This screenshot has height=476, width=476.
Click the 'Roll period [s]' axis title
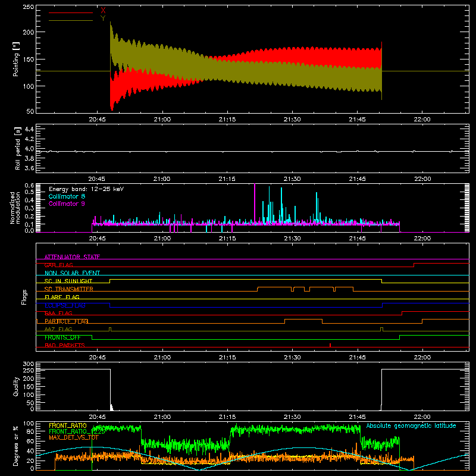point(18,148)
